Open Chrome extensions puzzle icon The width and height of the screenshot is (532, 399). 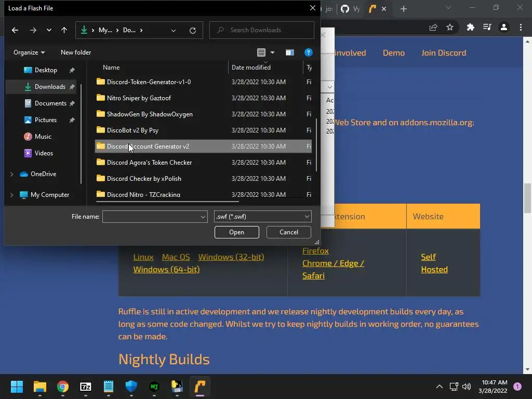tap(470, 28)
